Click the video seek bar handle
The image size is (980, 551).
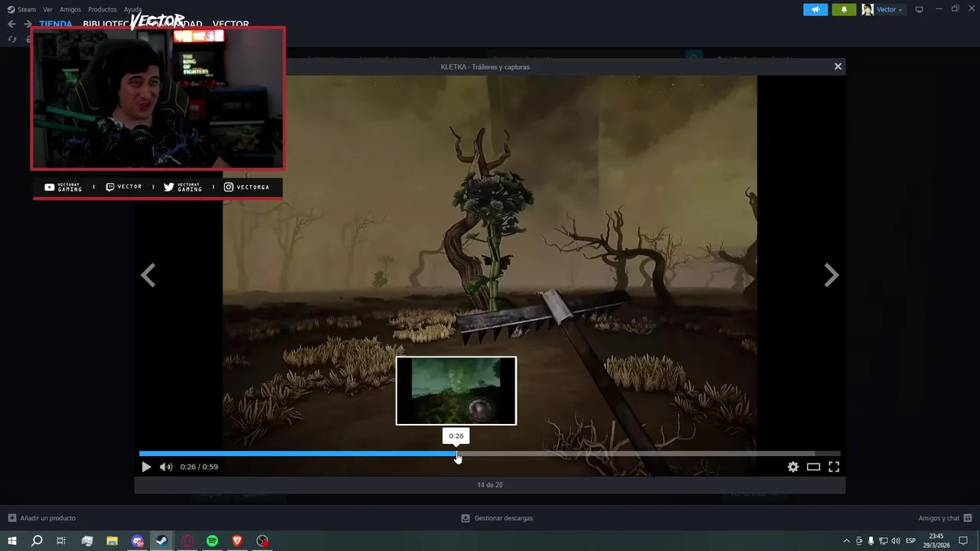click(x=458, y=454)
